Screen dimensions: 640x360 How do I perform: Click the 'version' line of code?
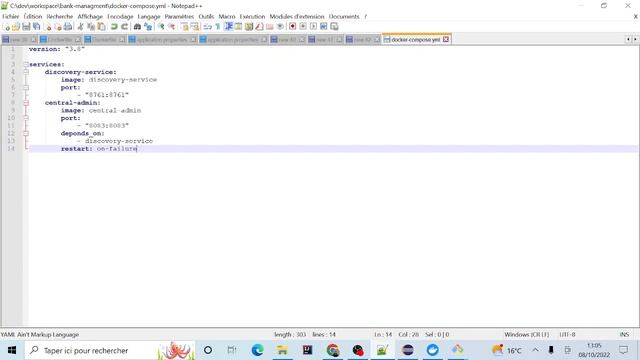(56, 49)
